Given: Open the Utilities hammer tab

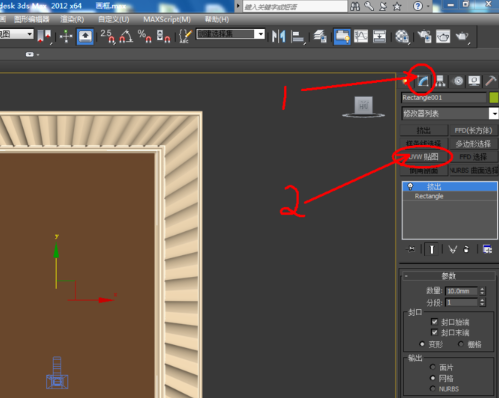Looking at the screenshot, I should pyautogui.click(x=491, y=81).
